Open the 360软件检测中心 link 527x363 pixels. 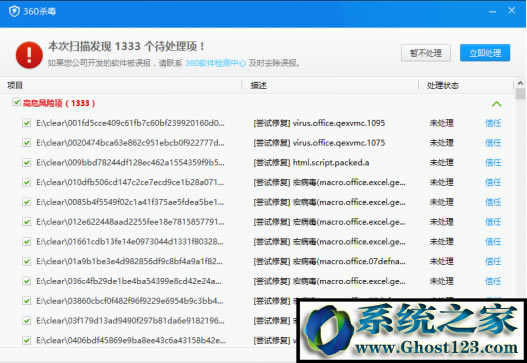(x=216, y=63)
